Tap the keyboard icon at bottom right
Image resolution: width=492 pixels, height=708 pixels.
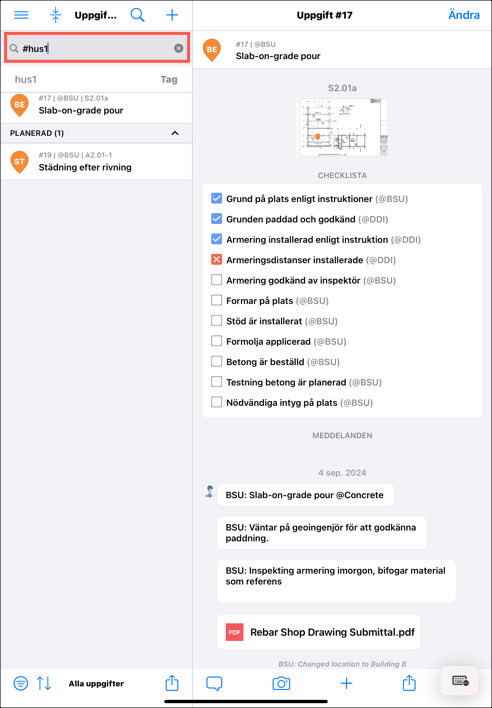click(460, 681)
